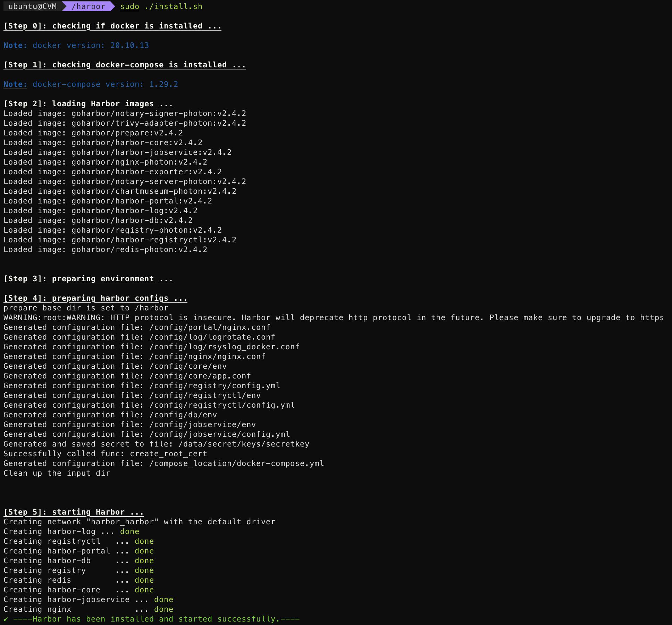
Task: Select the harbor-db:v2.4.2 image line
Action: [98, 220]
